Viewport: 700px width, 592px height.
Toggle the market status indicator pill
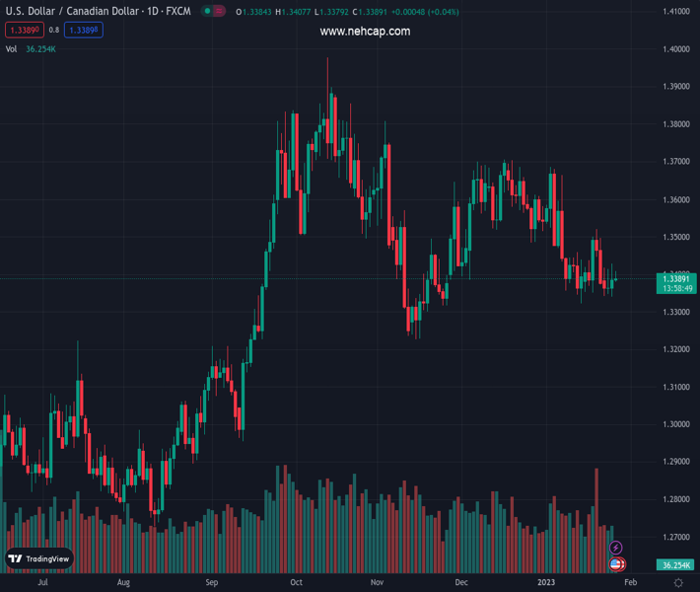coord(212,11)
